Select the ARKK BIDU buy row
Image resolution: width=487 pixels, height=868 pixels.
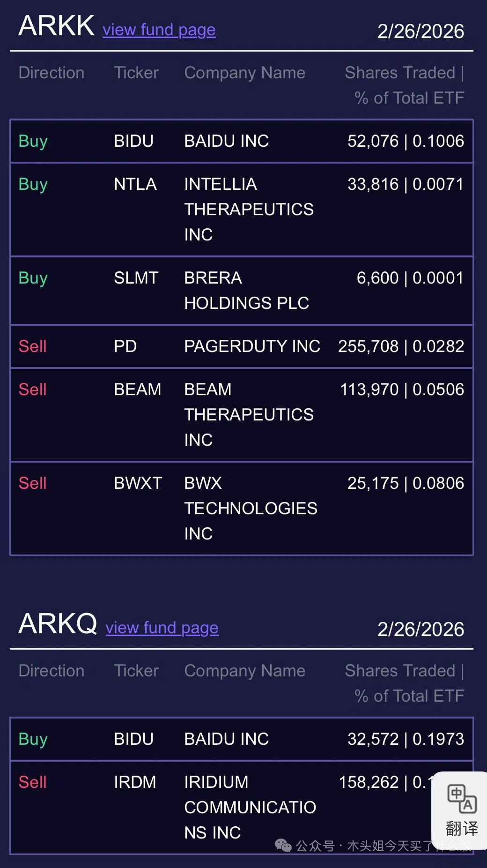pos(241,141)
